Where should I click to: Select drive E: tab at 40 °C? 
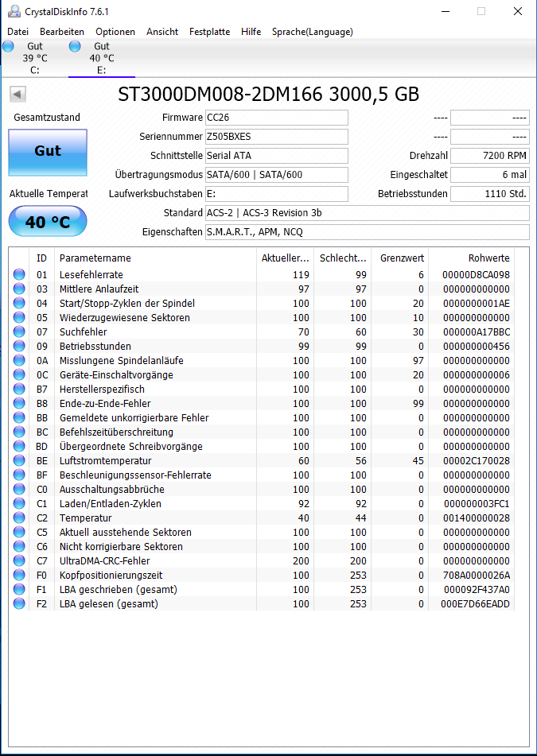tap(101, 58)
